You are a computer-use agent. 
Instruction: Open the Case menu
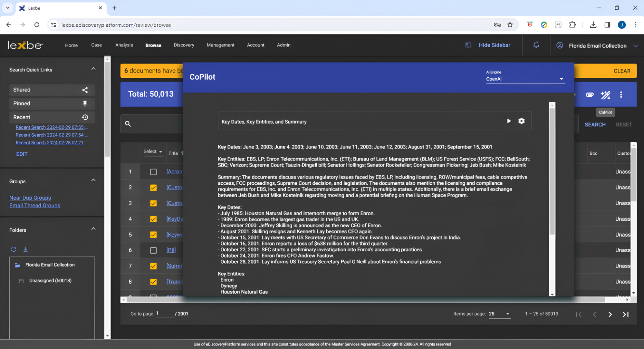(x=96, y=45)
